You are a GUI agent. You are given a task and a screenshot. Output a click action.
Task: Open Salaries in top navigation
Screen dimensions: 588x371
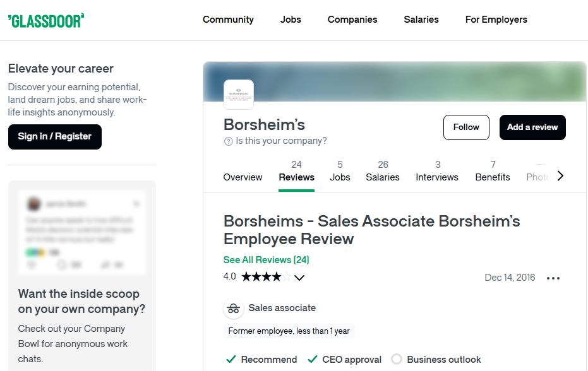pyautogui.click(x=421, y=20)
